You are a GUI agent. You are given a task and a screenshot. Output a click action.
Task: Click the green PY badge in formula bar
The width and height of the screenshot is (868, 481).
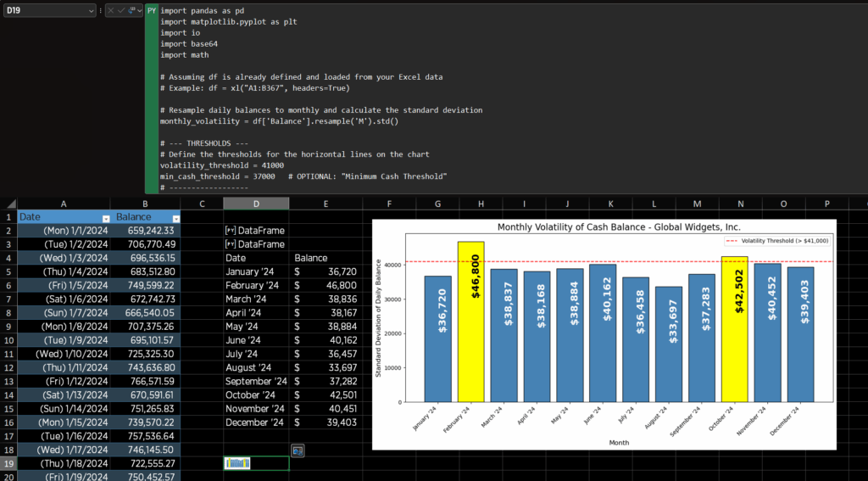[152, 10]
